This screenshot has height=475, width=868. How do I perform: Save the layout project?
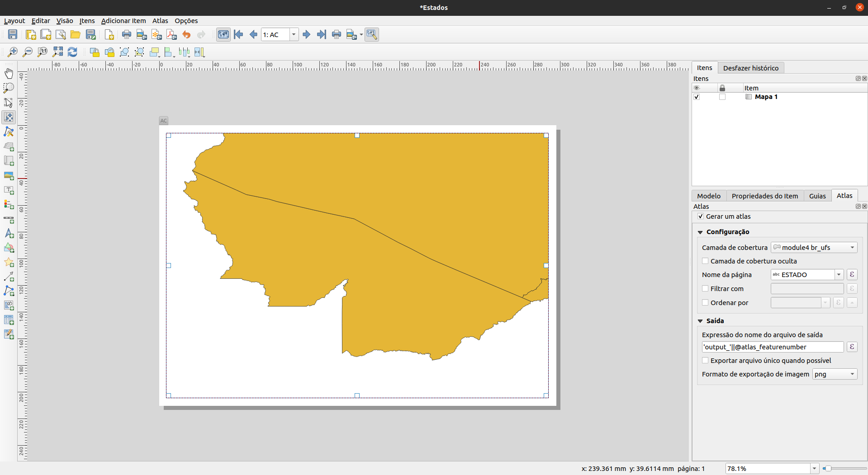pos(13,34)
